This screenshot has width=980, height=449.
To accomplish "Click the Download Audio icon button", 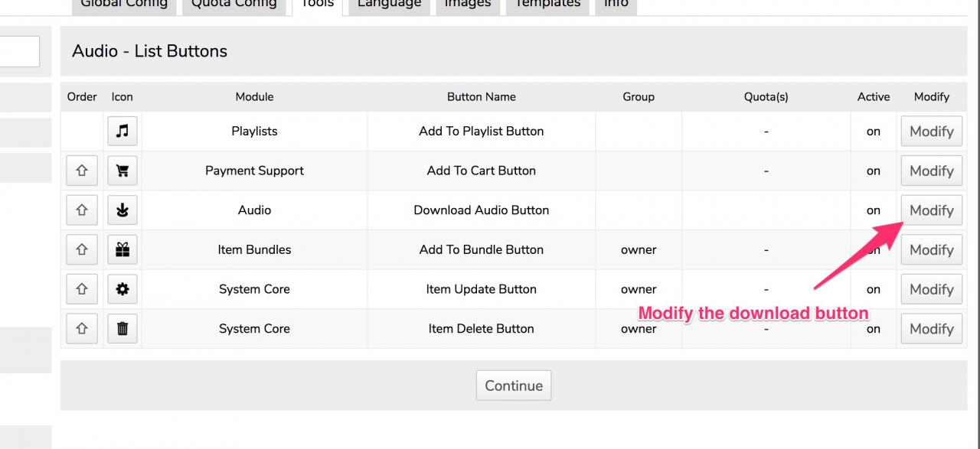I will [x=122, y=210].
